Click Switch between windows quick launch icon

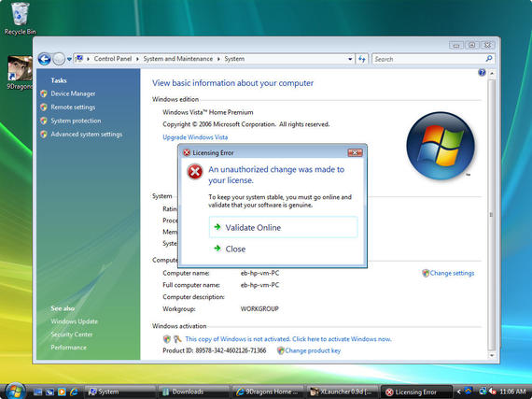point(49,392)
